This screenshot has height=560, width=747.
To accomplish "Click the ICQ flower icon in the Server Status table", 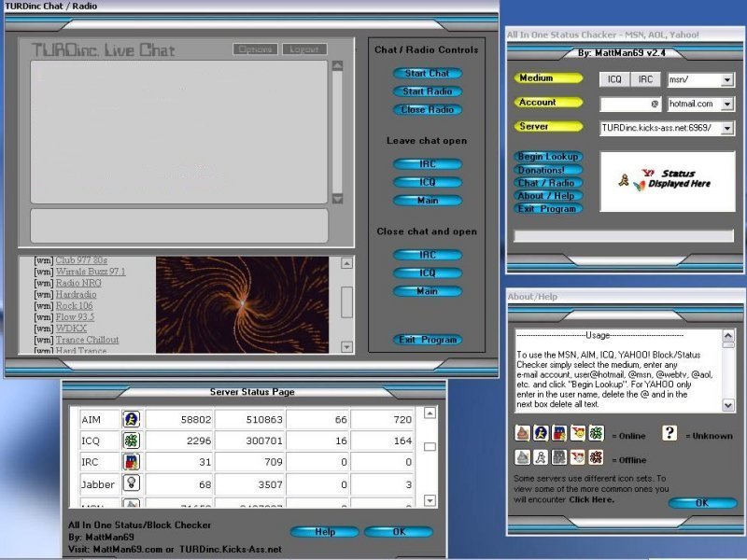I will (132, 441).
